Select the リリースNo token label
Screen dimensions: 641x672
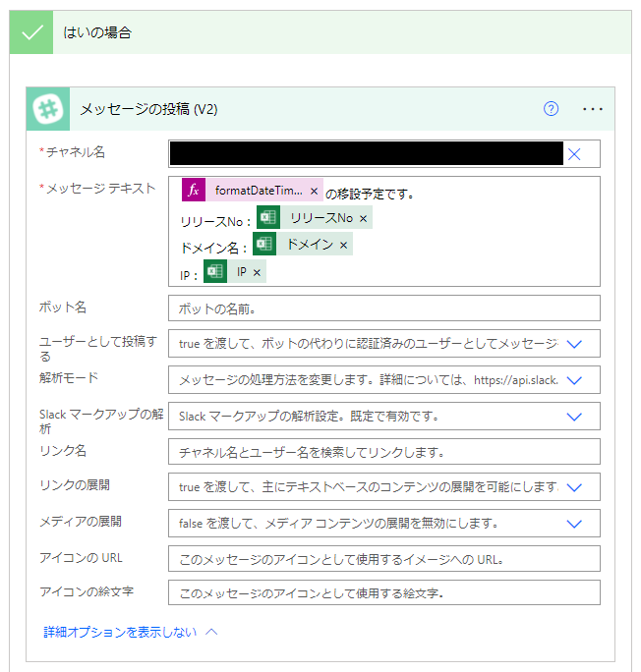321,218
